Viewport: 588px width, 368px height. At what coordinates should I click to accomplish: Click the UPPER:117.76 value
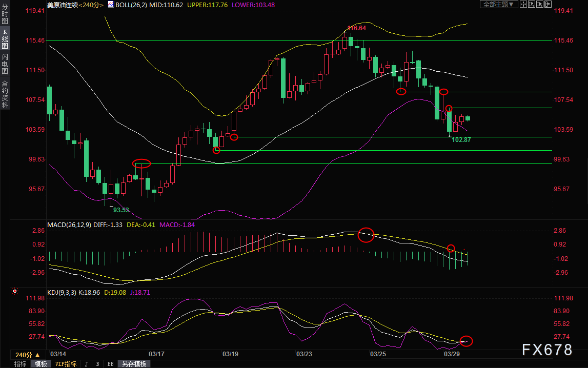click(x=208, y=5)
